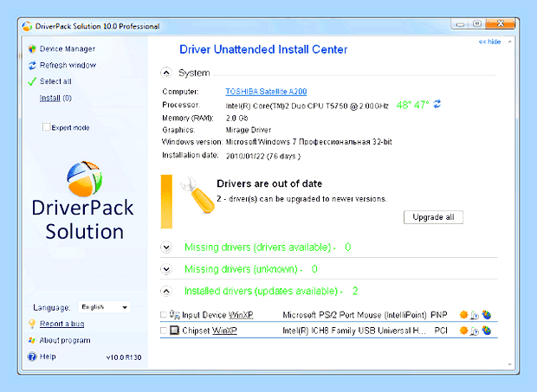Screen dimensions: 537x392
Task: Click the orange gear icon in Input Device row
Action: point(463,314)
